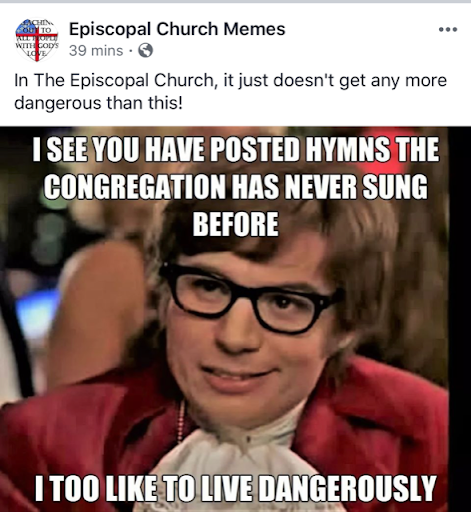Select the post caption's first line

click(230, 80)
